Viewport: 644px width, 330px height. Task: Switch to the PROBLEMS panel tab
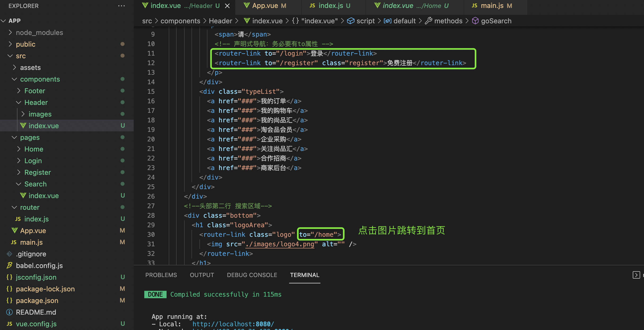pyautogui.click(x=161, y=275)
